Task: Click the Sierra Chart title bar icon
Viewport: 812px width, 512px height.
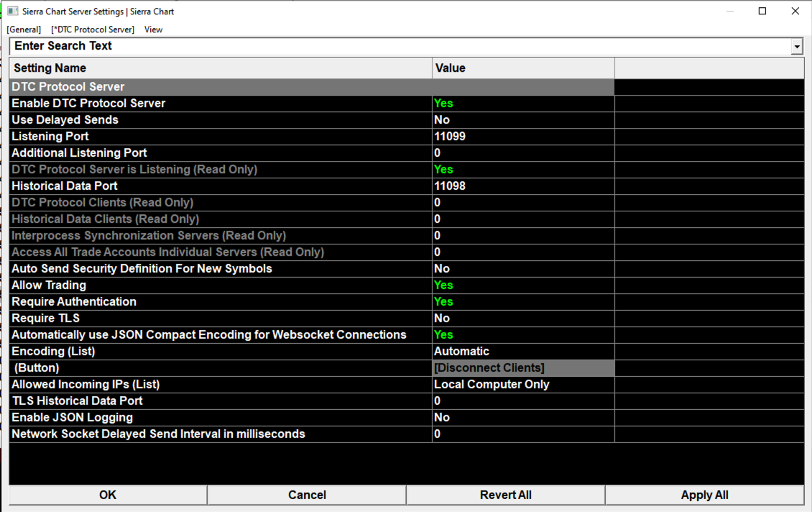Action: (x=13, y=11)
